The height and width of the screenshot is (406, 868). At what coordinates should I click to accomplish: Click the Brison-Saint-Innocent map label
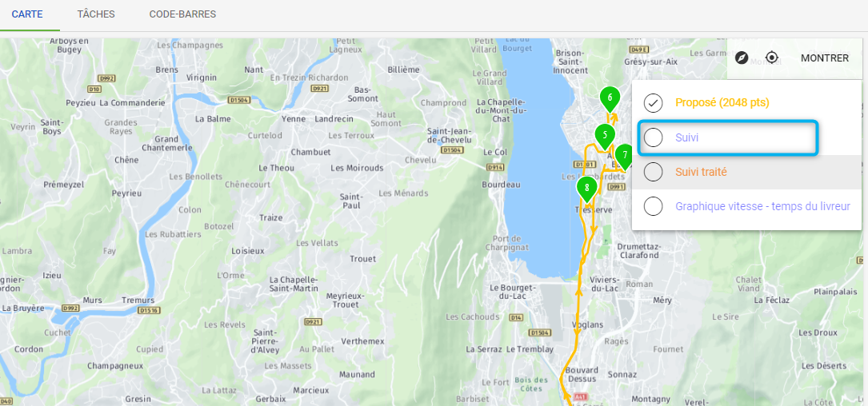(x=570, y=62)
